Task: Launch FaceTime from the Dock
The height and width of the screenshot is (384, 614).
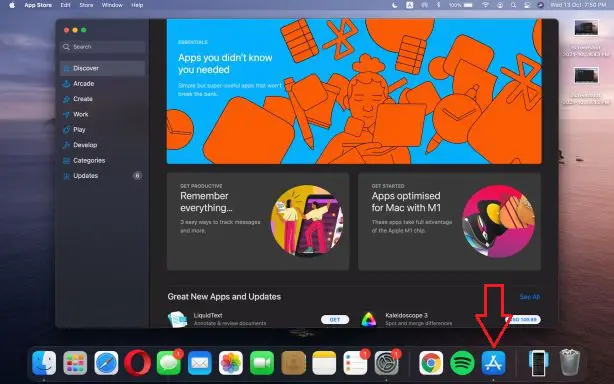Action: [x=262, y=363]
